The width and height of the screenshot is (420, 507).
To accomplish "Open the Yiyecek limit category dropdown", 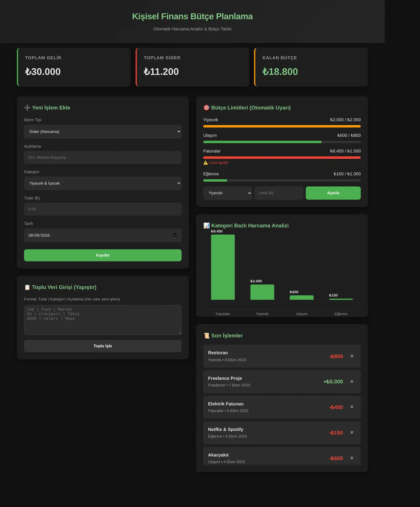I will (228, 193).
